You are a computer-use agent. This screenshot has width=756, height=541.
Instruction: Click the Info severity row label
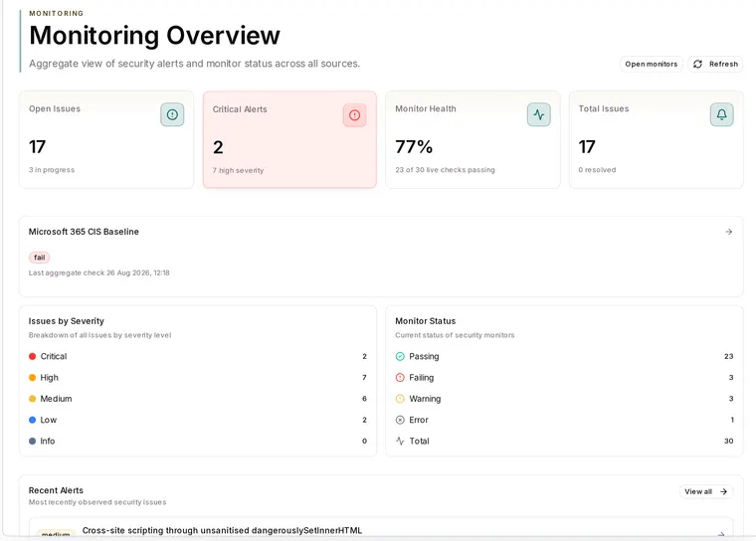coord(48,442)
